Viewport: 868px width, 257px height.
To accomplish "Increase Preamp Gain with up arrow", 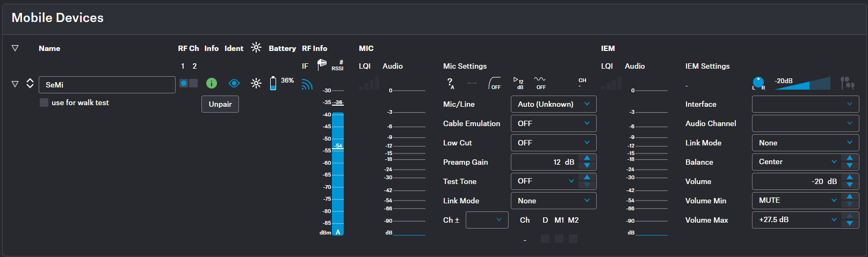I will 587,158.
